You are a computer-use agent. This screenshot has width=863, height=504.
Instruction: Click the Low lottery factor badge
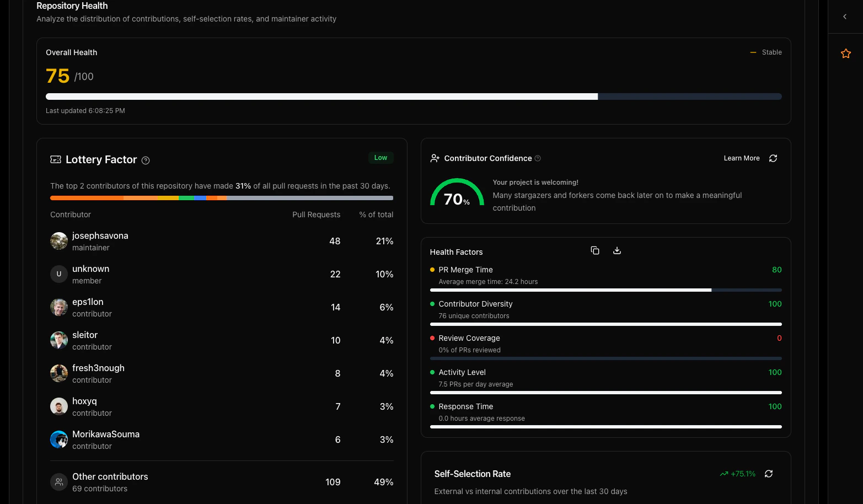pyautogui.click(x=380, y=157)
